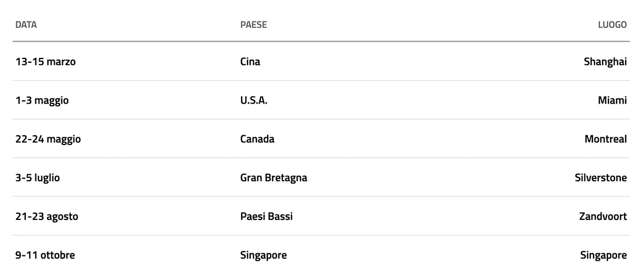
Task: Select the 21-23 agosto date
Action: tap(47, 217)
